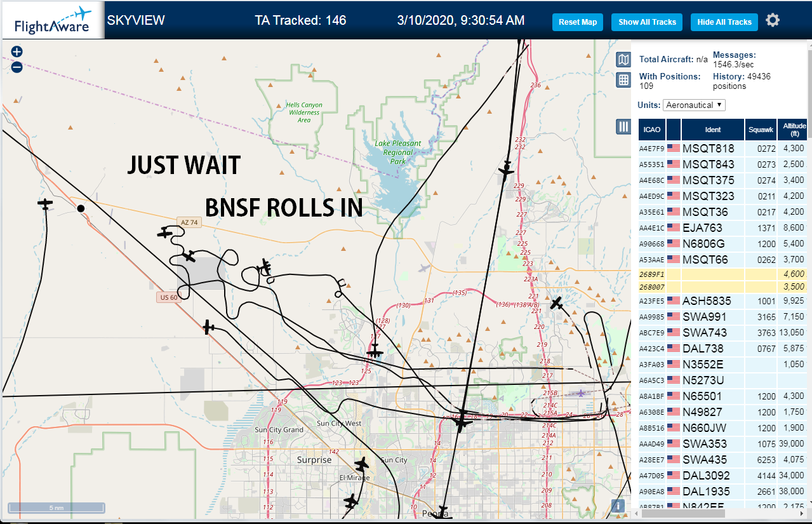Select the SWA435 row
Image resolution: width=812 pixels, height=524 pixels.
click(x=723, y=460)
